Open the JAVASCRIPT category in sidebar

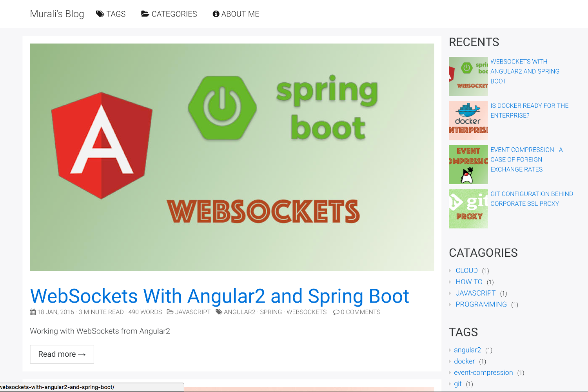(x=475, y=293)
